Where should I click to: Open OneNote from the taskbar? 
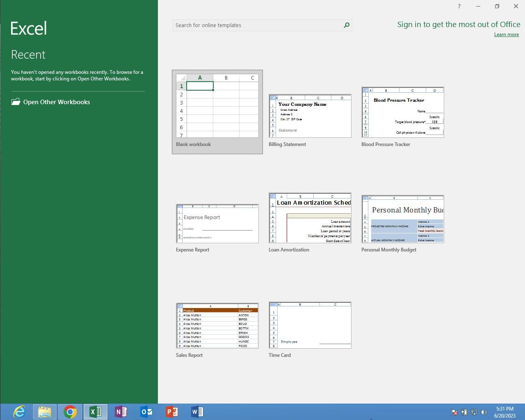121,411
